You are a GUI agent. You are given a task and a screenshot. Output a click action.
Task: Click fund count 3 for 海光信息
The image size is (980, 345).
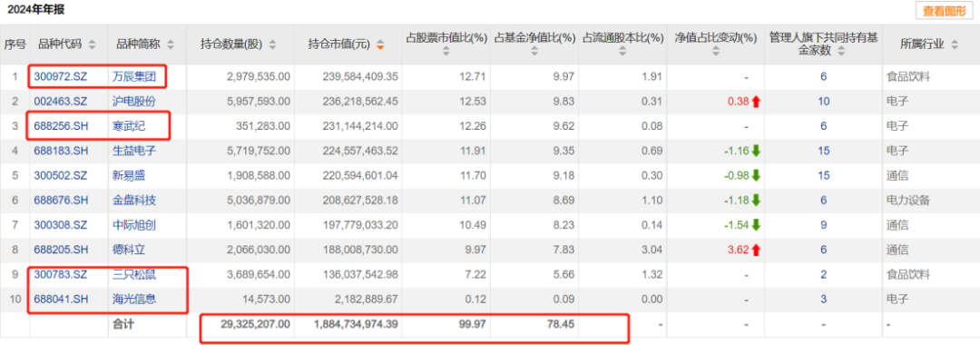click(824, 299)
